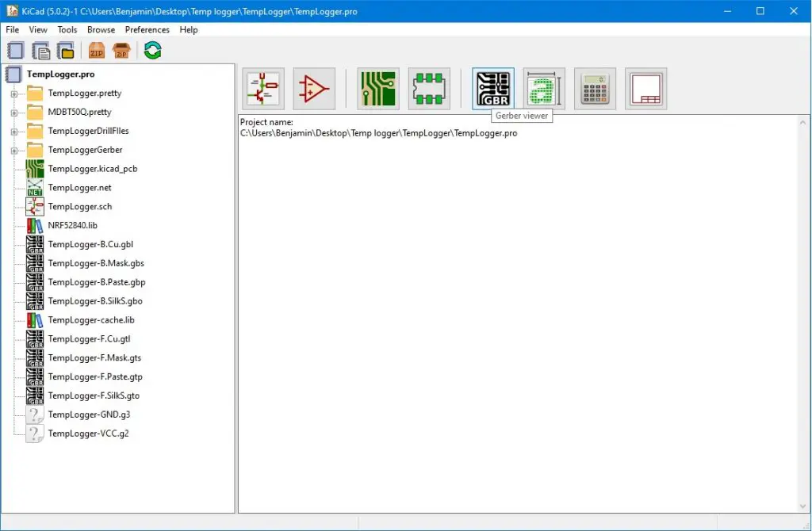Expand the TempLogger.pretty folder

tap(14, 94)
